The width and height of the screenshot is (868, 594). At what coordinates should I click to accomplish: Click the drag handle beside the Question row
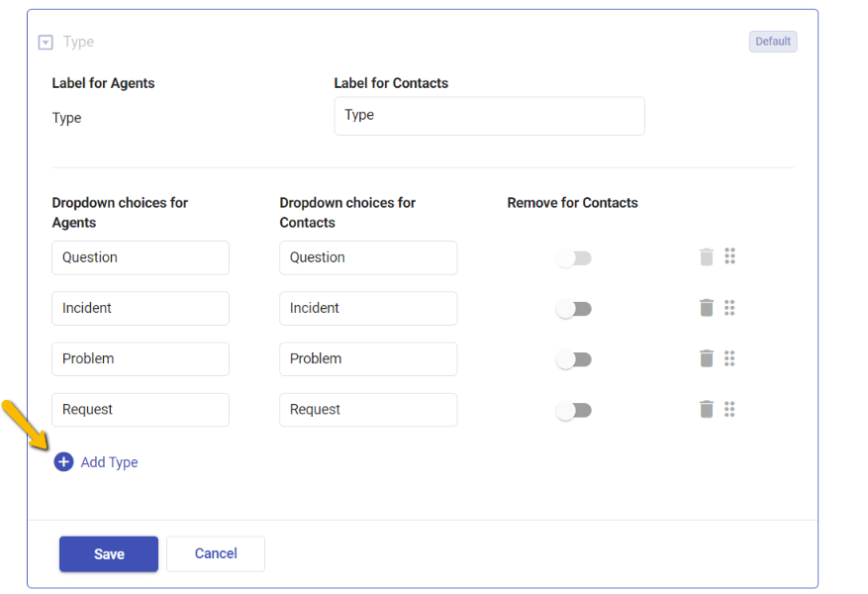[730, 256]
